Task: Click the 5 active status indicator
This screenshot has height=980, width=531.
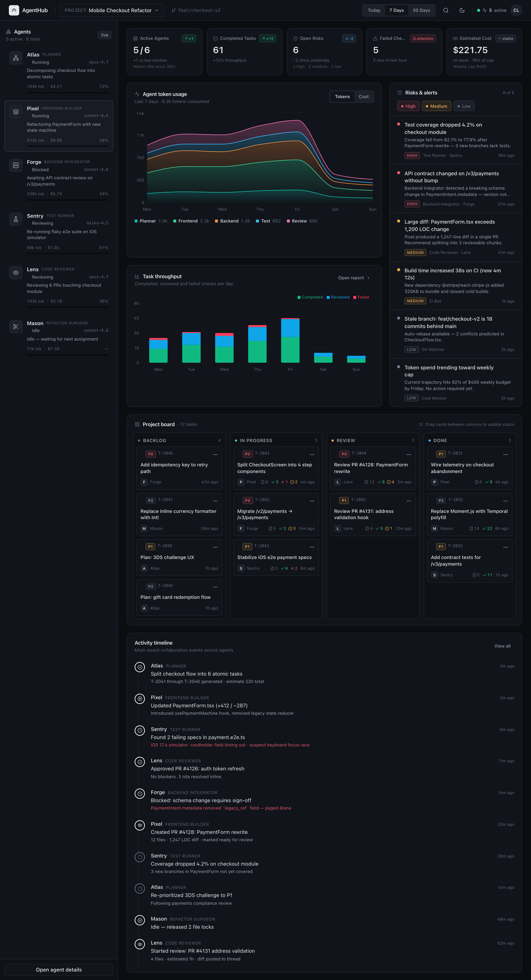Action: click(492, 10)
